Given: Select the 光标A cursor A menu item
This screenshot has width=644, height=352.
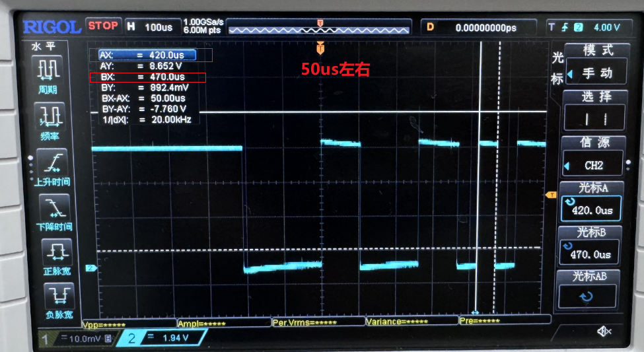Looking at the screenshot, I should pos(591,203).
